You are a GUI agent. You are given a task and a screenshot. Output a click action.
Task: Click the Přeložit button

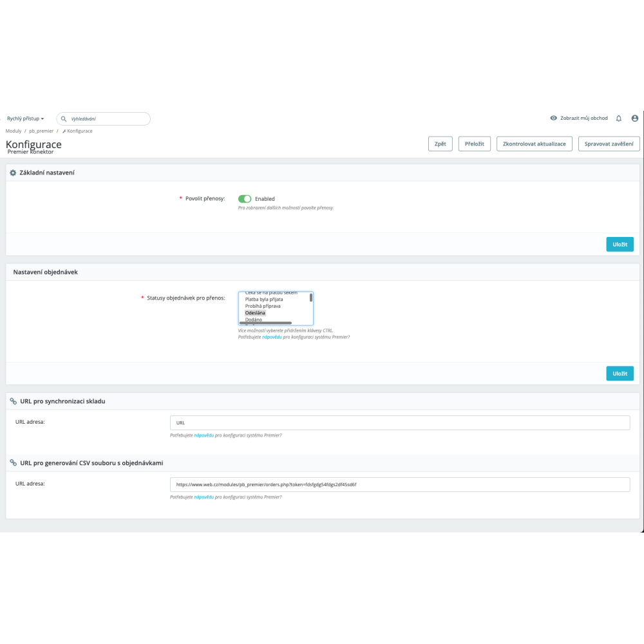coord(475,144)
